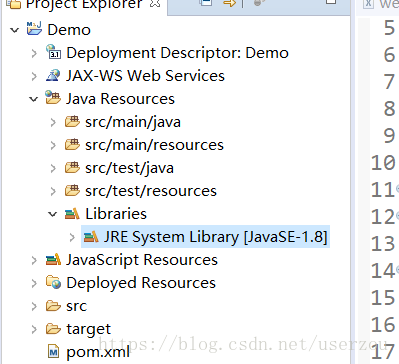Click the src/test/resources package folder icon
Screen dimensions: 399x364
(x=72, y=190)
